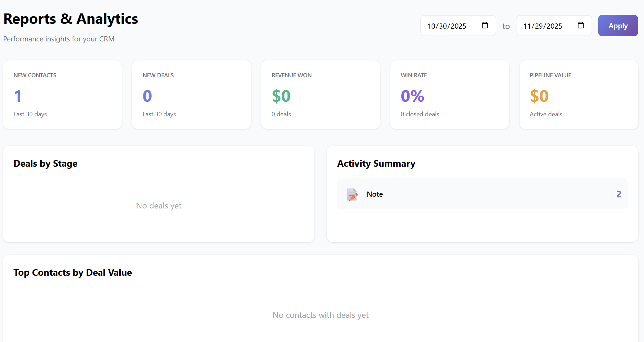Image resolution: width=644 pixels, height=342 pixels.
Task: Click the Apply button
Action: pyautogui.click(x=618, y=26)
